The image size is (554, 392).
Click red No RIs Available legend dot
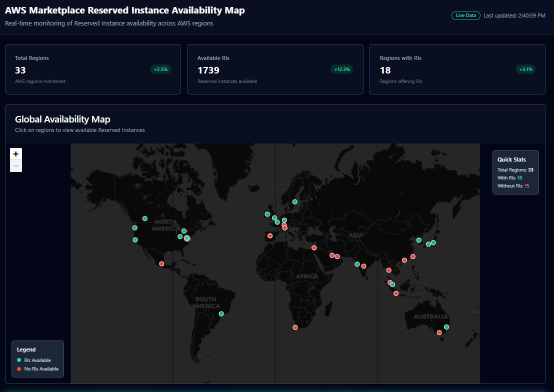19,368
